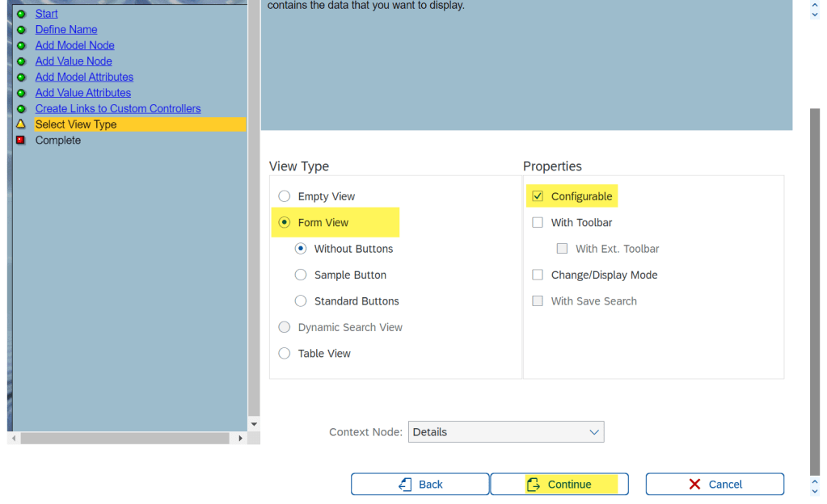
Task: Select the Standard Buttons radio option
Action: point(301,301)
